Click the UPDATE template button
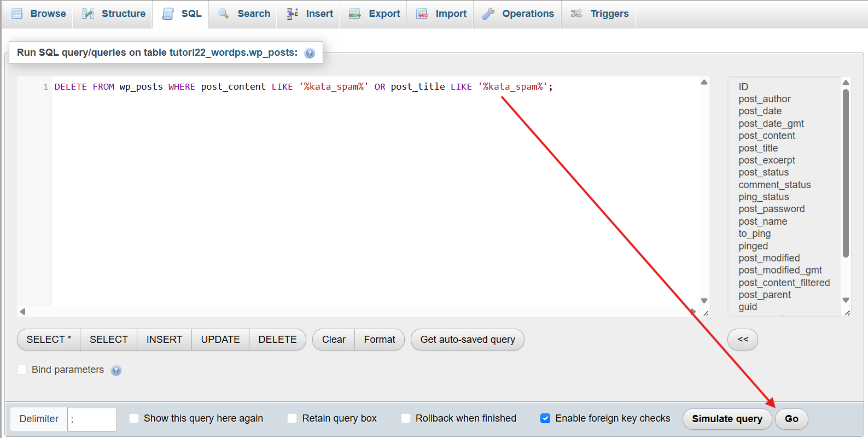The width and height of the screenshot is (868, 438). (x=220, y=340)
